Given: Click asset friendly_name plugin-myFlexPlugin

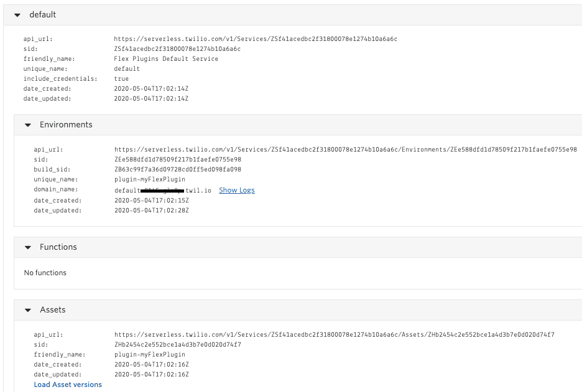Looking at the screenshot, I should 150,355.
